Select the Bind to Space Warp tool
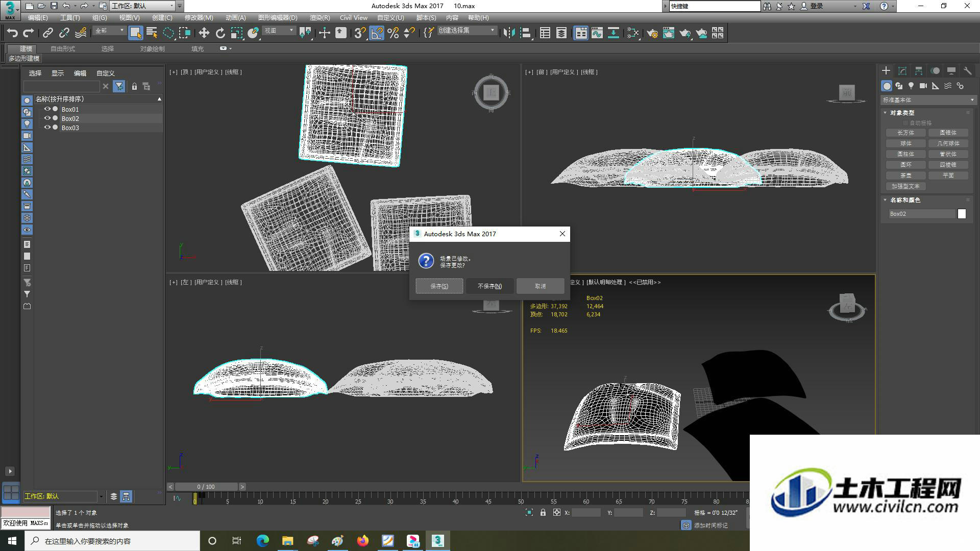 tap(81, 33)
